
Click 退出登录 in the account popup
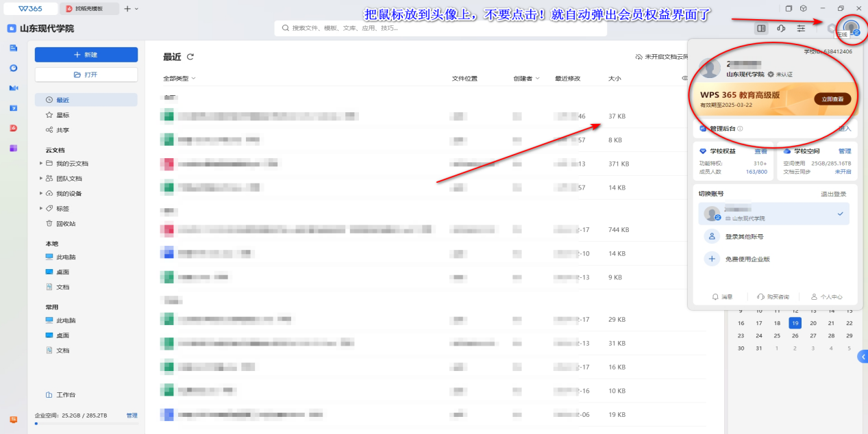point(834,194)
